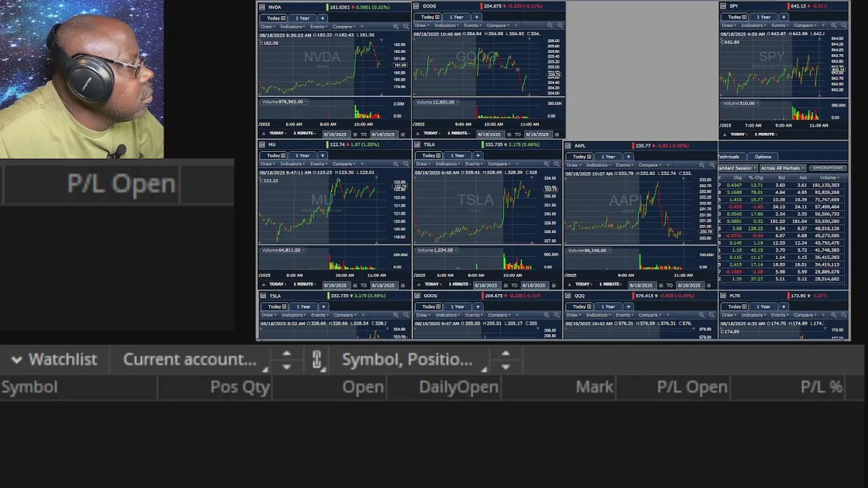Open NVDA start date calendar picker
Viewport: 868px width, 488px height.
point(355,134)
